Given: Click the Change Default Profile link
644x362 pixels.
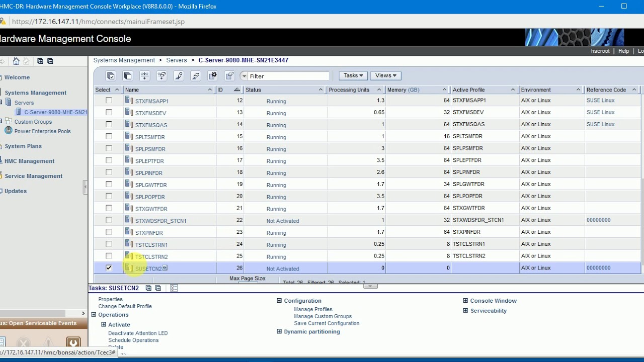Looking at the screenshot, I should pos(125,306).
